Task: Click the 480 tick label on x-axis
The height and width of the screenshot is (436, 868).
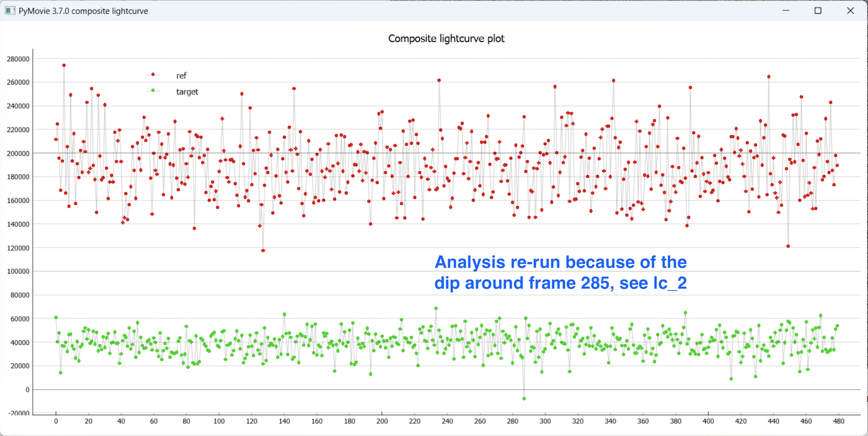Action: click(838, 421)
